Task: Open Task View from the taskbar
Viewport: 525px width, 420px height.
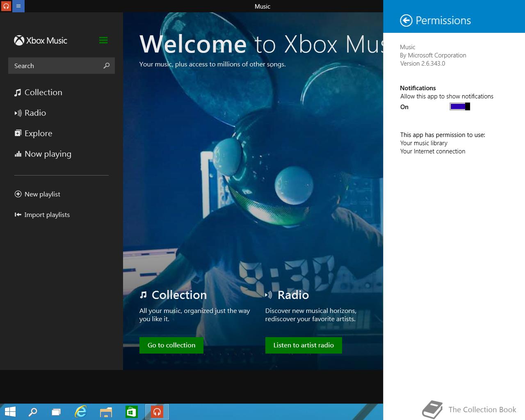Action: click(56, 412)
